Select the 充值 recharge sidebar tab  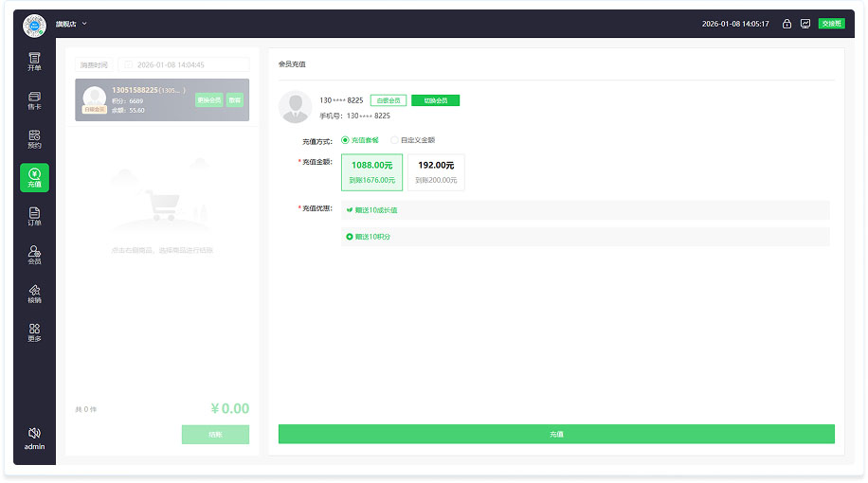point(34,178)
